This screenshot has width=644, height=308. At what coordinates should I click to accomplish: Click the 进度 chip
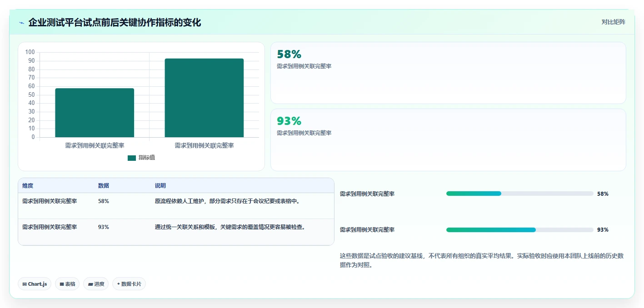96,284
